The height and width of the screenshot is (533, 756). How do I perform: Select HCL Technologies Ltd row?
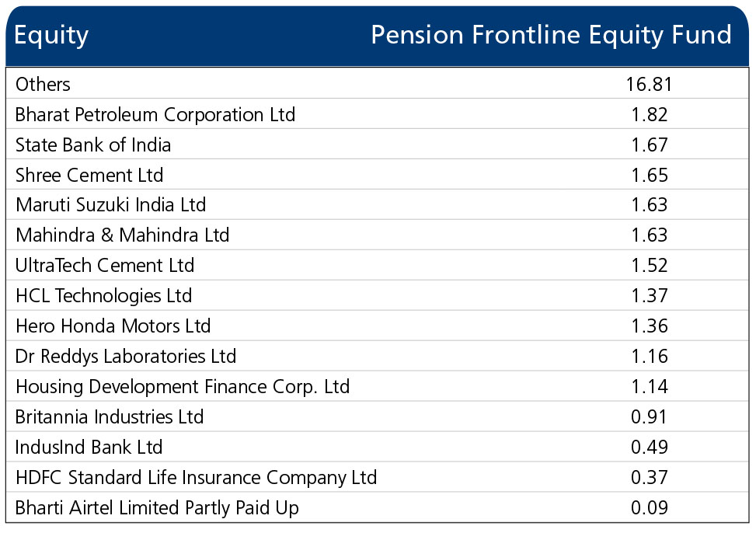(x=378, y=296)
